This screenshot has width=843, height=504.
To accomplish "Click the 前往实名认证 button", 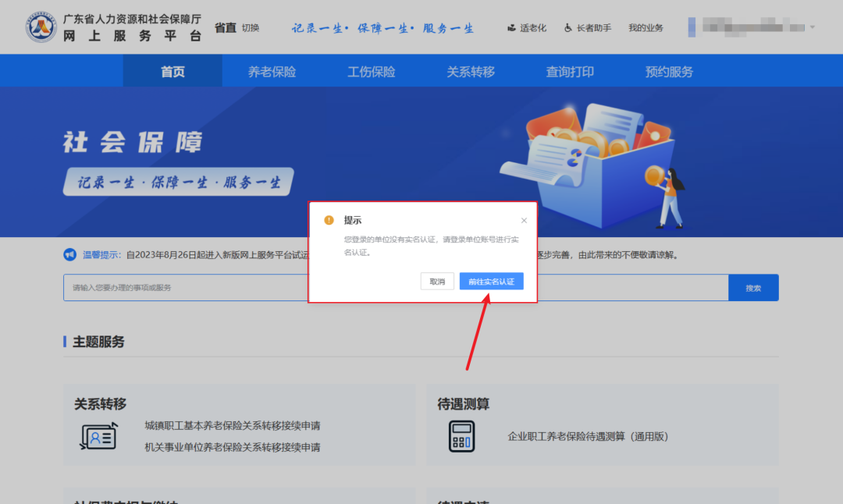I will point(491,281).
